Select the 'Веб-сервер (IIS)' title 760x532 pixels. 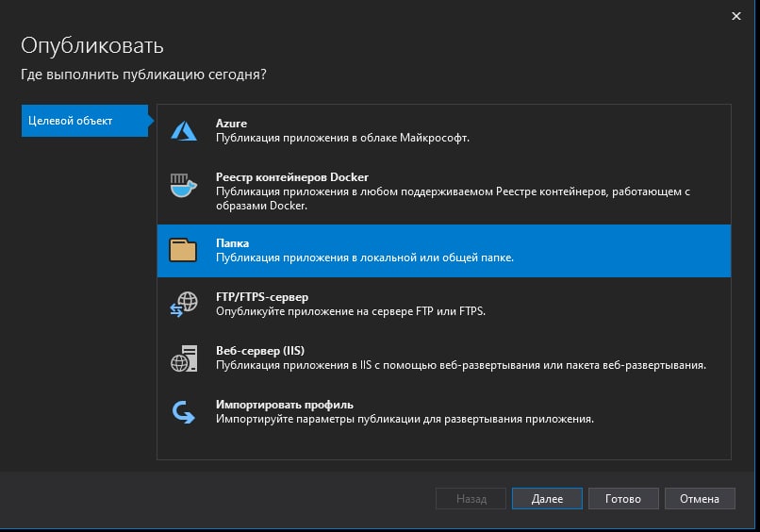(x=260, y=351)
